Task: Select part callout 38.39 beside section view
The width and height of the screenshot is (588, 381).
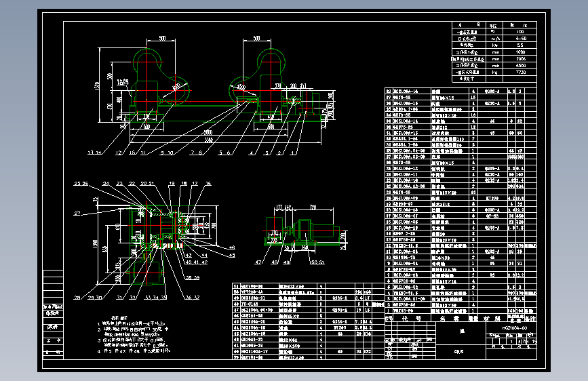Action: (x=193, y=278)
